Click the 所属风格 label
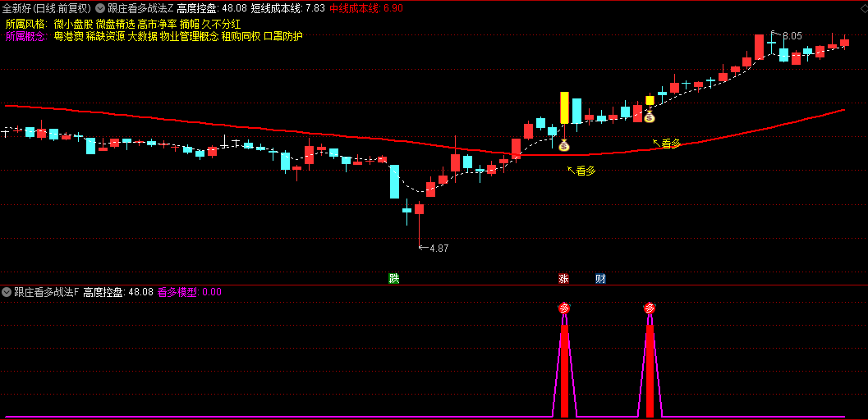 tap(26, 25)
